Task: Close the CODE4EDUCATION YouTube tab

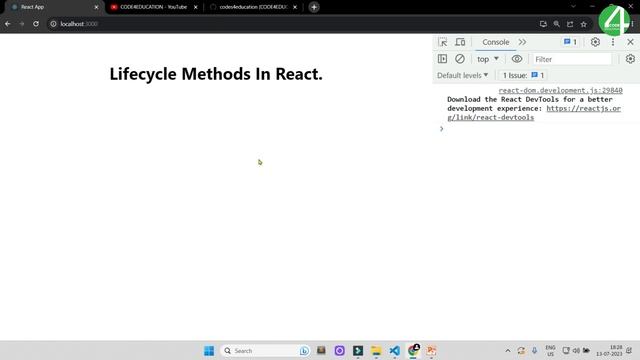Action: 196,7
